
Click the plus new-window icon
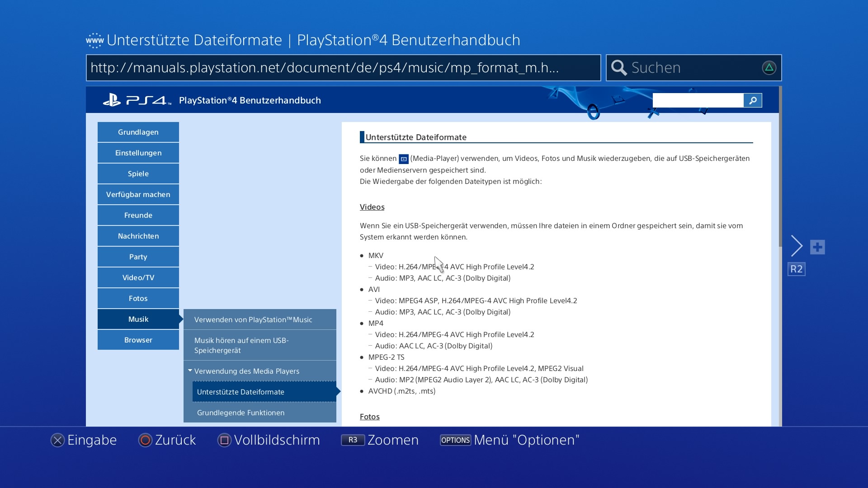pos(817,247)
